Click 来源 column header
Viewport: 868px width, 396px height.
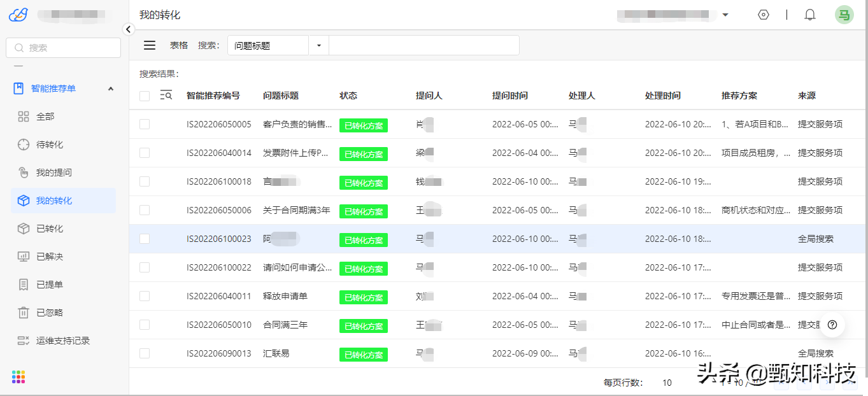pos(807,95)
